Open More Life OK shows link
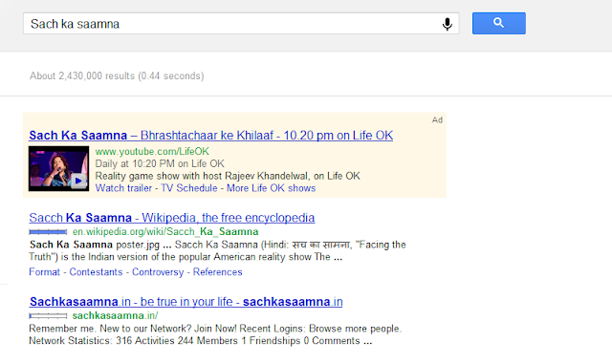 pos(272,188)
